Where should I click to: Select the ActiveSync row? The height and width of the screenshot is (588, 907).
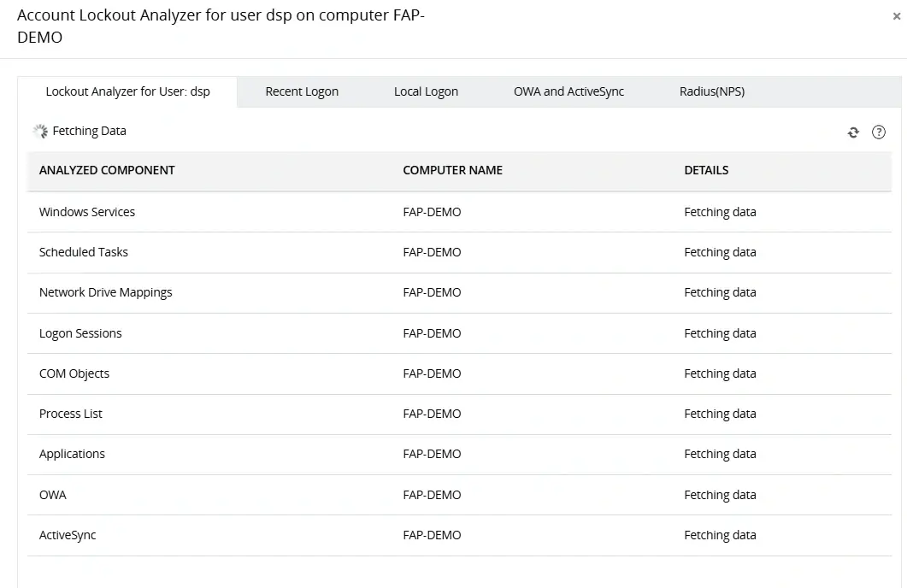(68, 535)
